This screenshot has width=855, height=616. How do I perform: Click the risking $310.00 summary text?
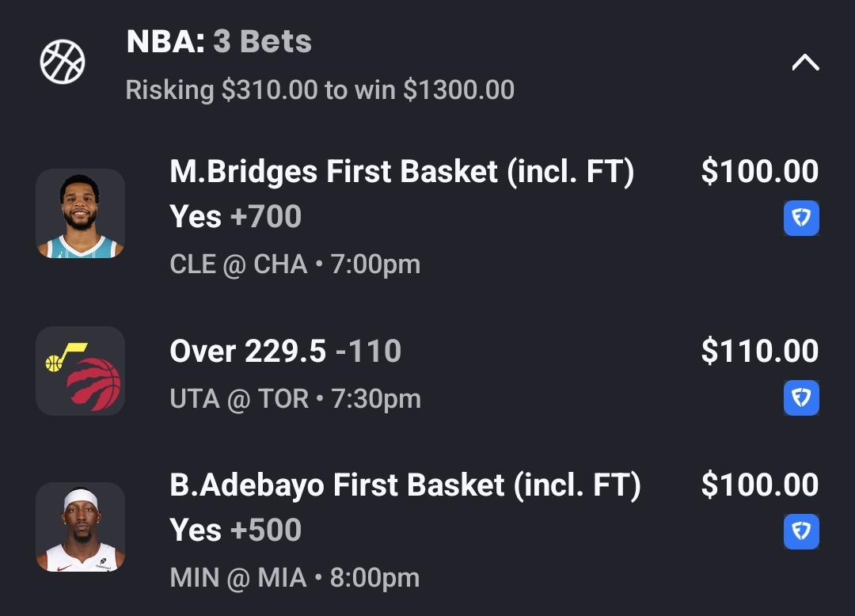[320, 90]
